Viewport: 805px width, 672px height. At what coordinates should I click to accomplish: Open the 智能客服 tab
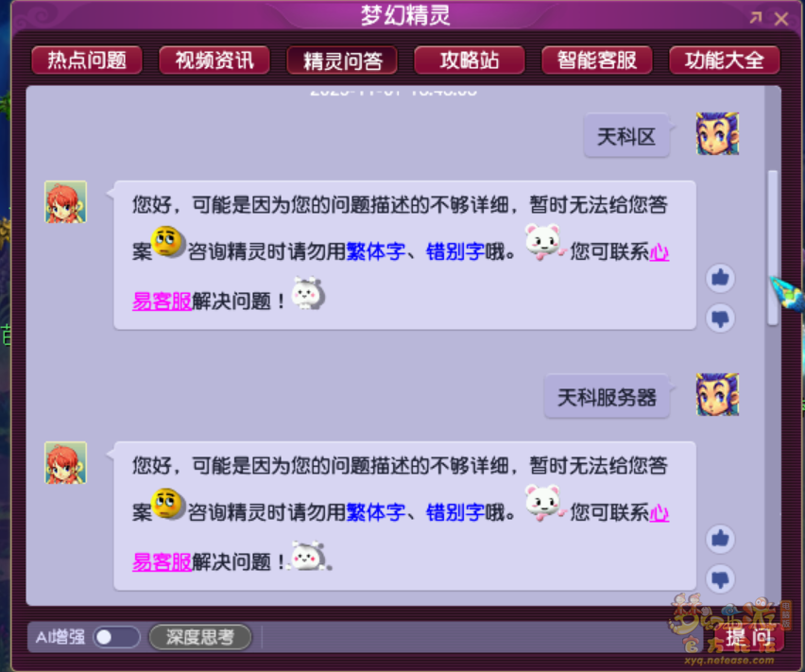[597, 60]
